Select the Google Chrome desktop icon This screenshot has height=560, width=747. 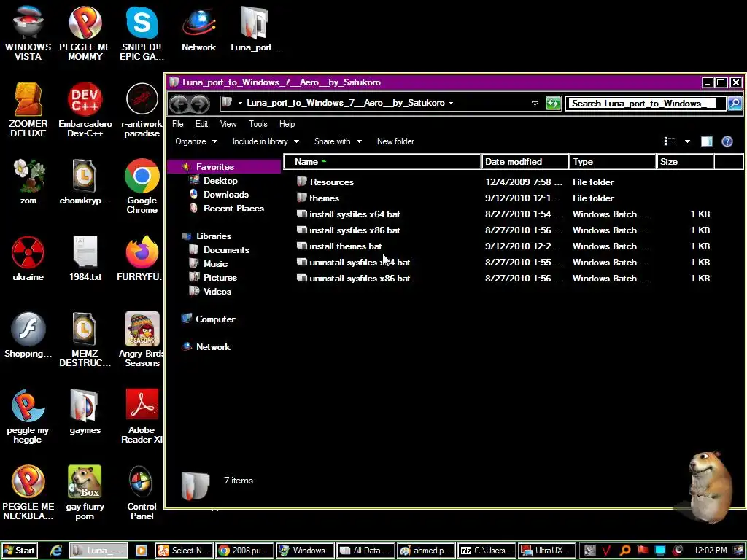(x=142, y=186)
